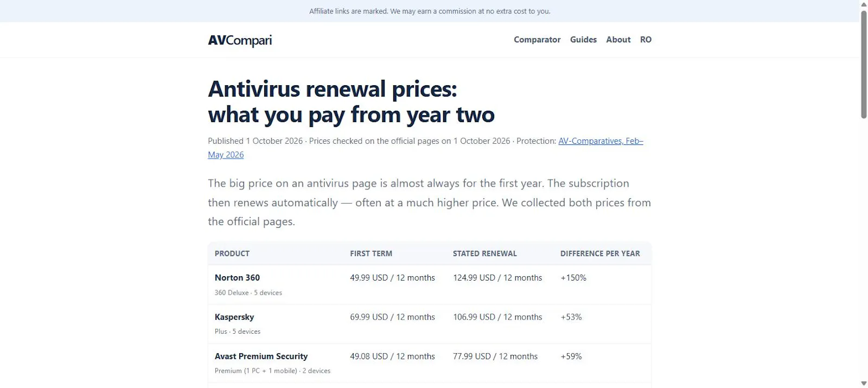The height and width of the screenshot is (388, 868).
Task: Open the AV-Comparatives Feb–May 2026 link
Action: pyautogui.click(x=601, y=141)
